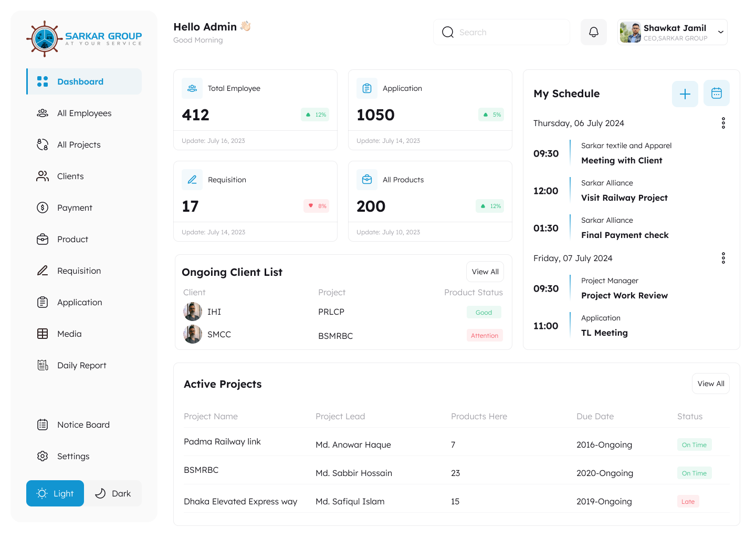The image size is (756, 538).
Task: Go to All Employees page
Action: 85,113
